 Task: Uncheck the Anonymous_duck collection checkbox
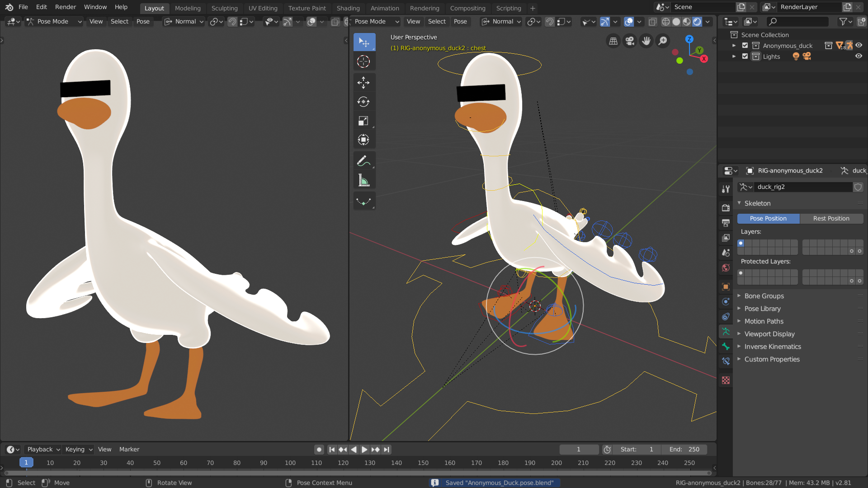(x=744, y=45)
